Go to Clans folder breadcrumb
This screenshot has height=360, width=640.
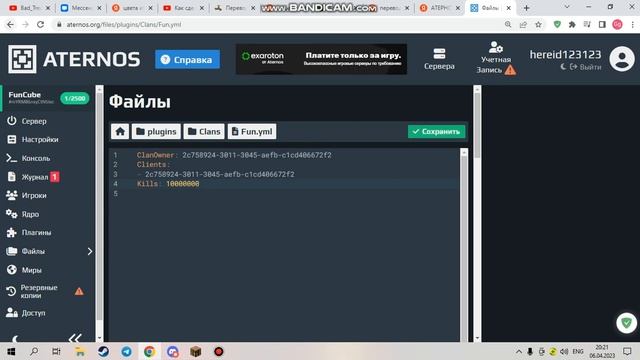pos(204,131)
